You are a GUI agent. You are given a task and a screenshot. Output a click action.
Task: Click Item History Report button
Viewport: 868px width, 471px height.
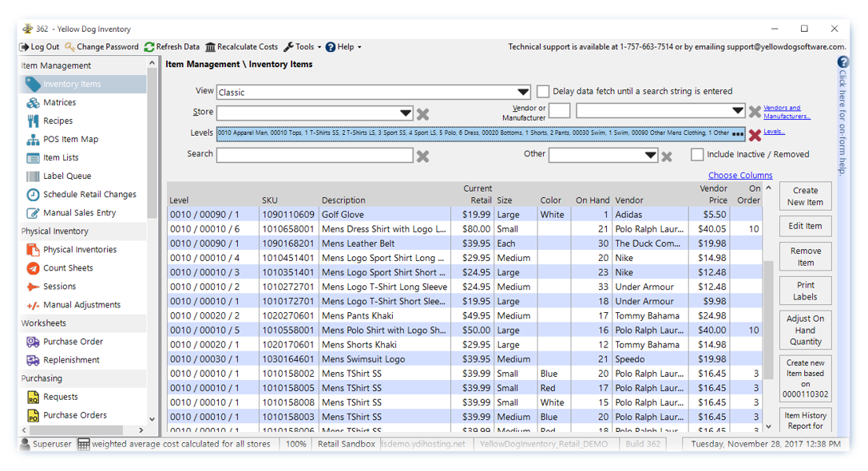coord(805,421)
